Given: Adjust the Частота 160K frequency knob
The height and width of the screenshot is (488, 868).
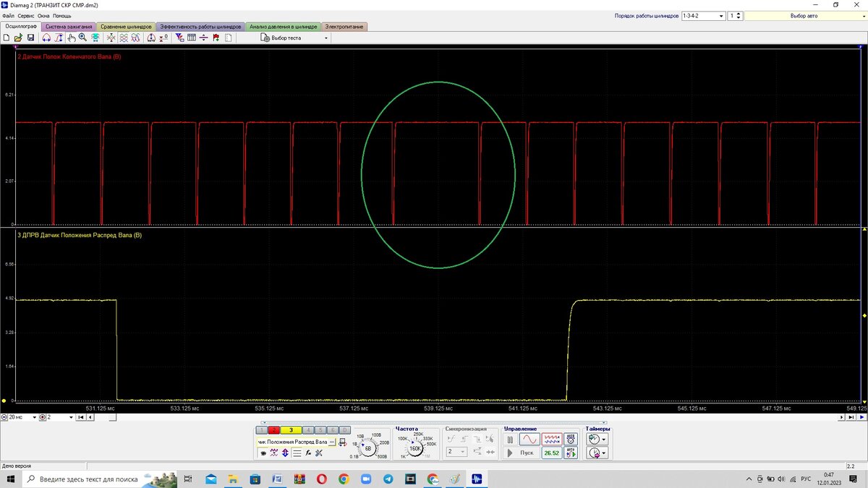Looking at the screenshot, I should pos(415,448).
